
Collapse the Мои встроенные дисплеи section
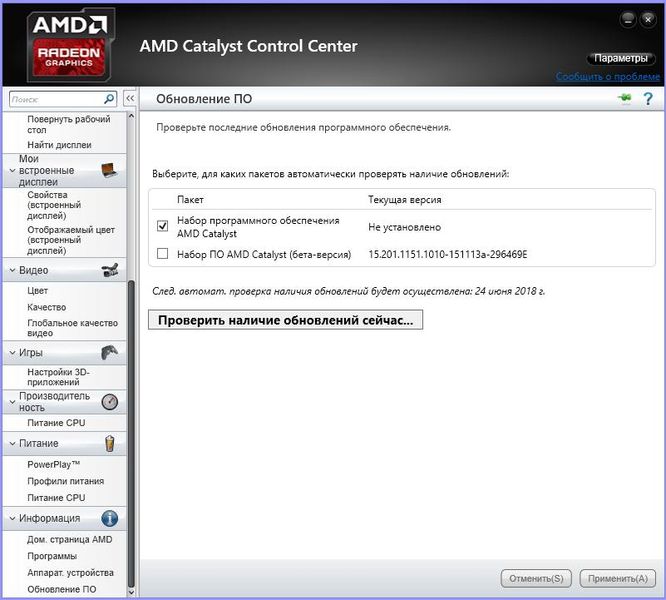tap(12, 171)
